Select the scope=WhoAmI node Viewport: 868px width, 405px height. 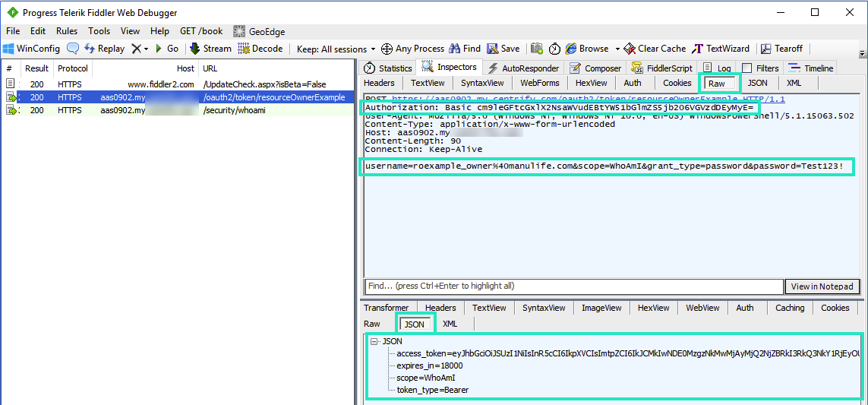[x=426, y=378]
